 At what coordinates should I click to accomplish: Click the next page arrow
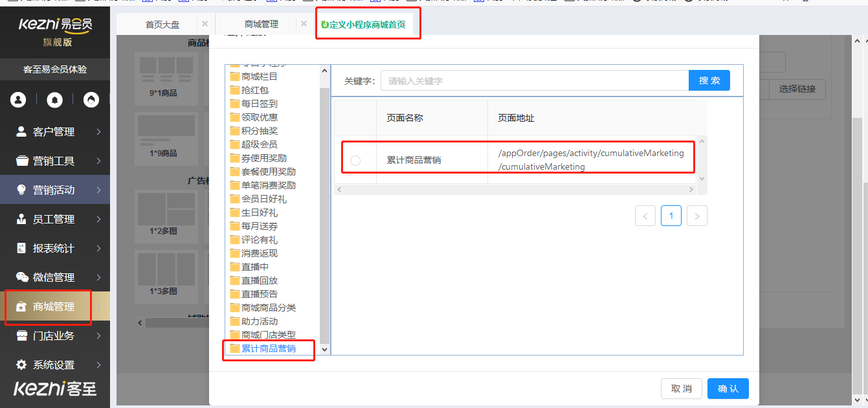tap(697, 216)
